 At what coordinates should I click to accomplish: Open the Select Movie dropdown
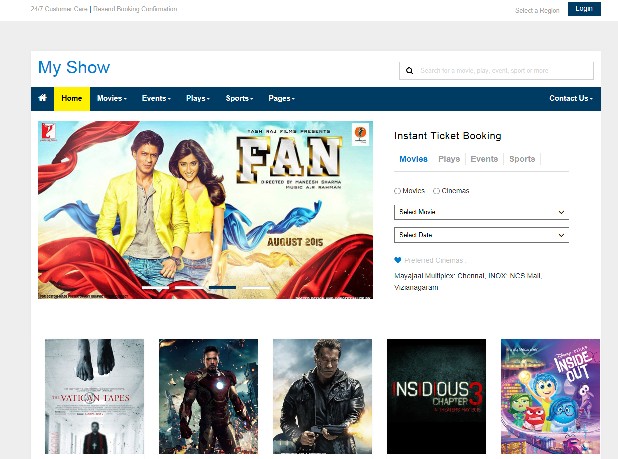click(481, 212)
